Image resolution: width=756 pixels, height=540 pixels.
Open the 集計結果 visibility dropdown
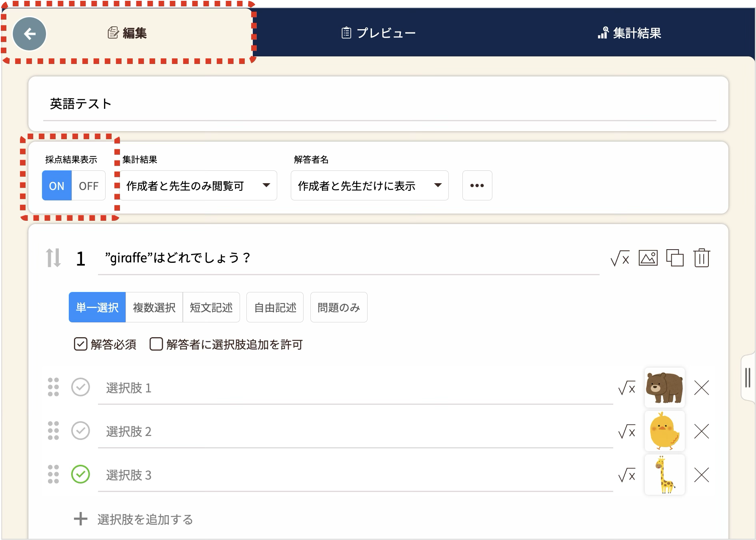pos(198,186)
